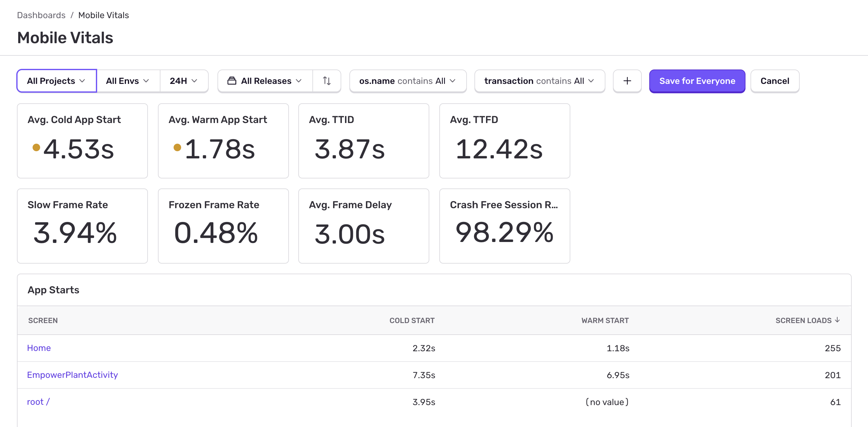This screenshot has height=427, width=868.
Task: Expand the 24H time range selector
Action: [183, 81]
